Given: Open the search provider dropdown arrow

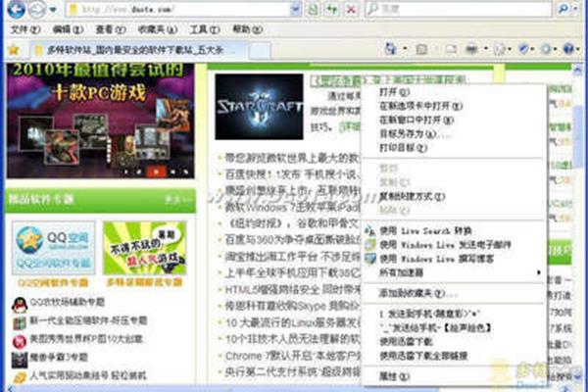Looking at the screenshot, I should pyautogui.click(x=575, y=9).
